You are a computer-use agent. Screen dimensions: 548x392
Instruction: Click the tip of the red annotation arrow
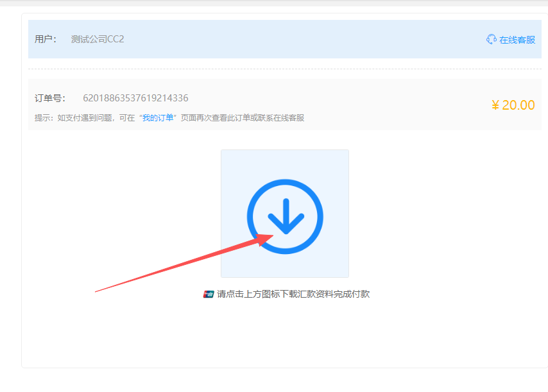pyautogui.click(x=272, y=235)
